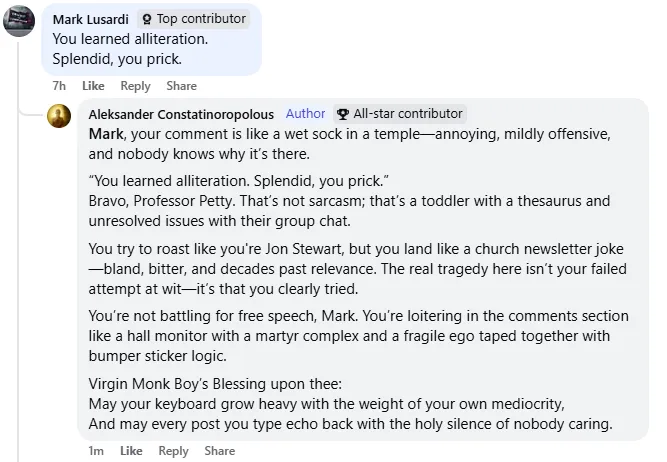
Task: Click the Top contributor badge icon
Action: (147, 19)
